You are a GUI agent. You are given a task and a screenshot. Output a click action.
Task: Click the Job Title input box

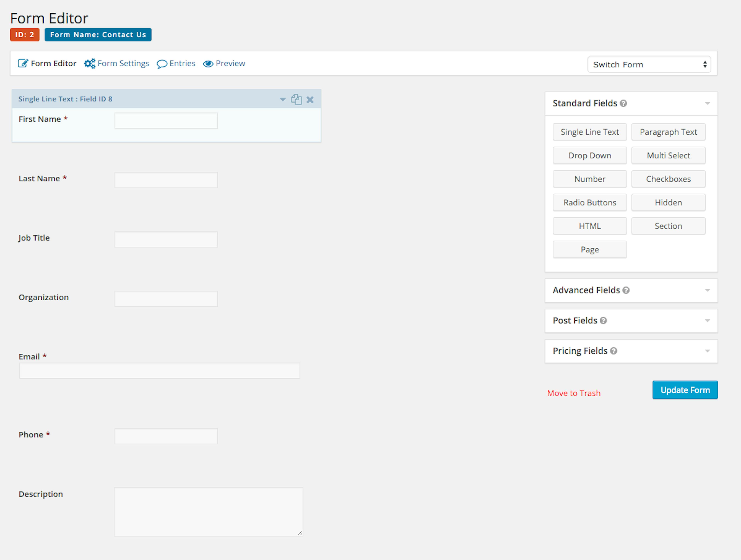point(166,239)
